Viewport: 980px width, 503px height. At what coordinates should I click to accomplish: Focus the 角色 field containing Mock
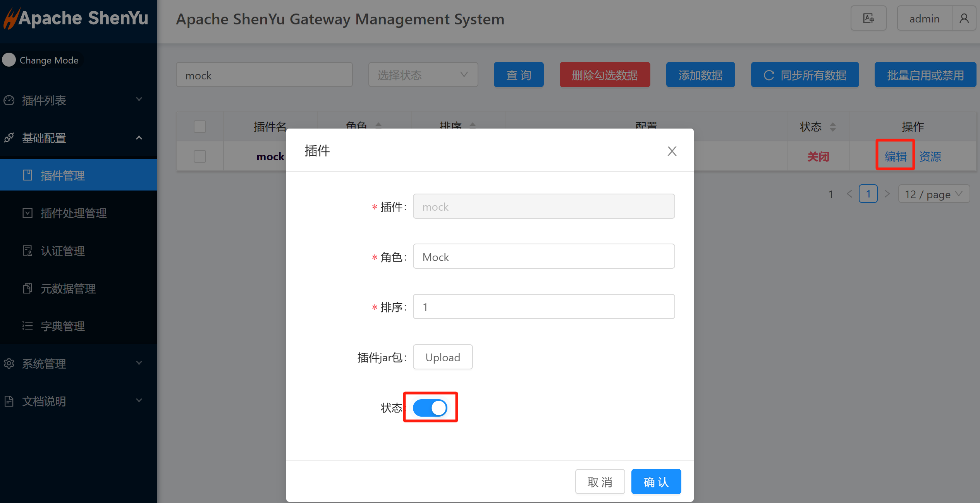pos(544,256)
